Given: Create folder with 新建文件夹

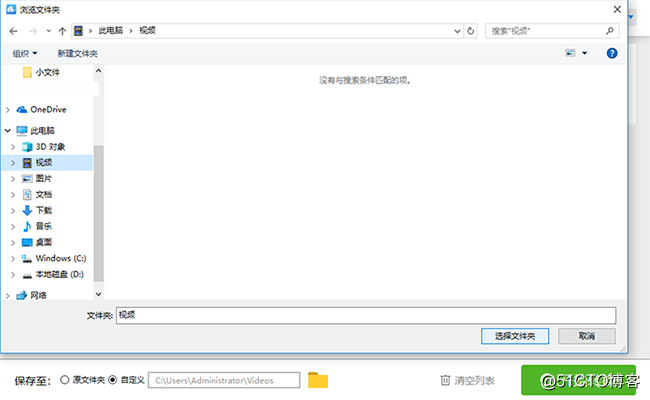Looking at the screenshot, I should click(78, 53).
